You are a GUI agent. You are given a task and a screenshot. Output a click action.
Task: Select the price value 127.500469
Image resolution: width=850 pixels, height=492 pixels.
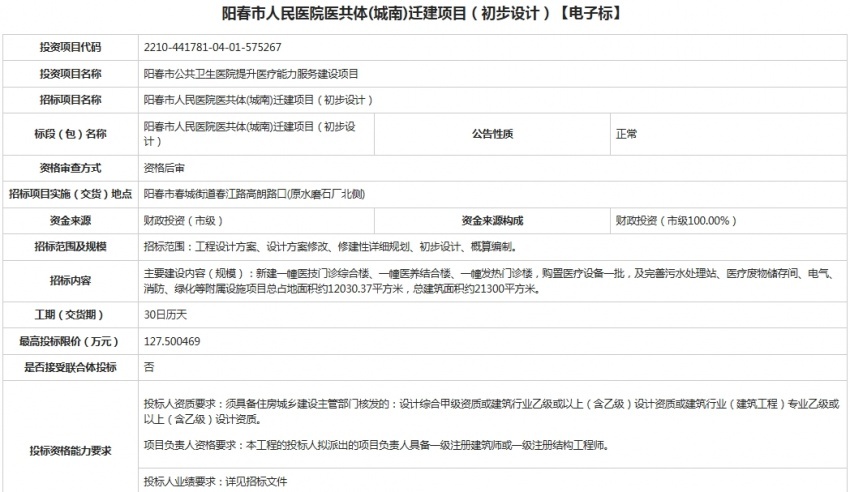[x=172, y=341]
